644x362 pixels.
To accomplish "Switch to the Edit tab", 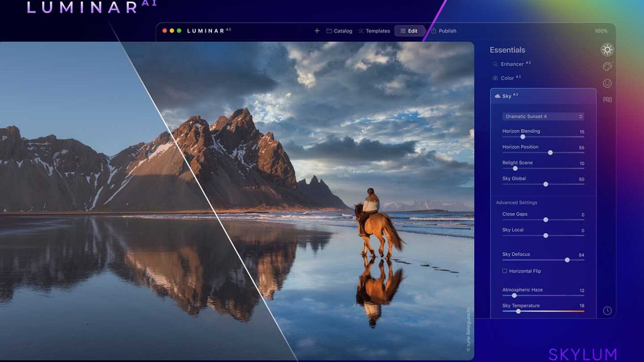I will coord(409,31).
